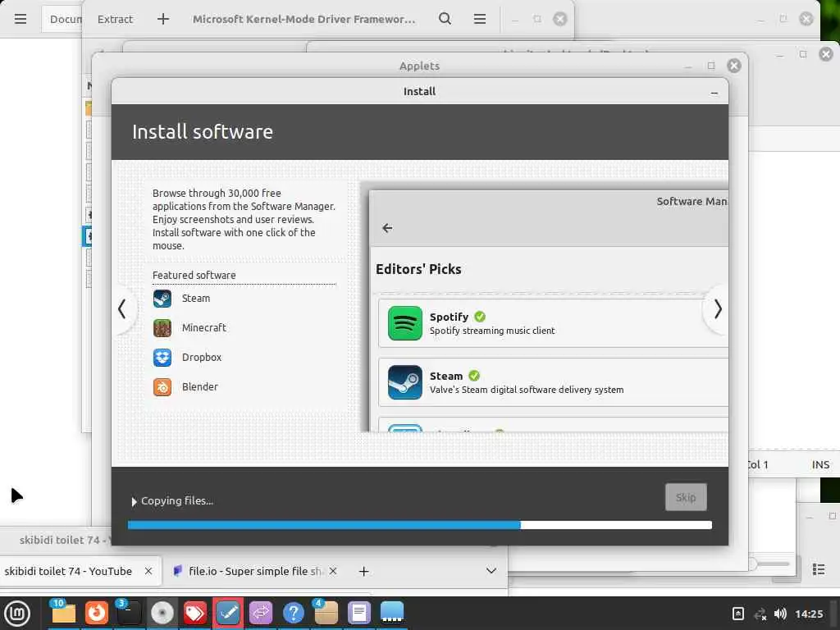Click the plus button next to Extract
This screenshot has width=840, height=630.
pyautogui.click(x=163, y=19)
